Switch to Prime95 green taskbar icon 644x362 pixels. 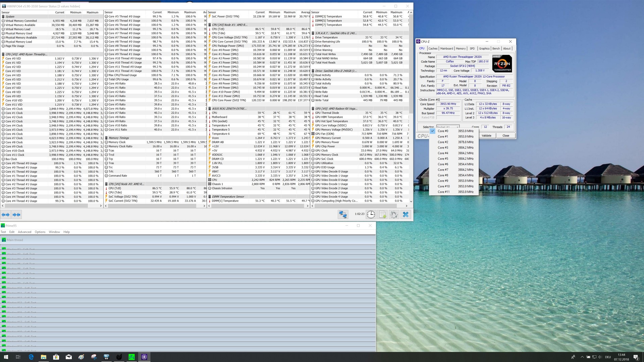(131, 357)
